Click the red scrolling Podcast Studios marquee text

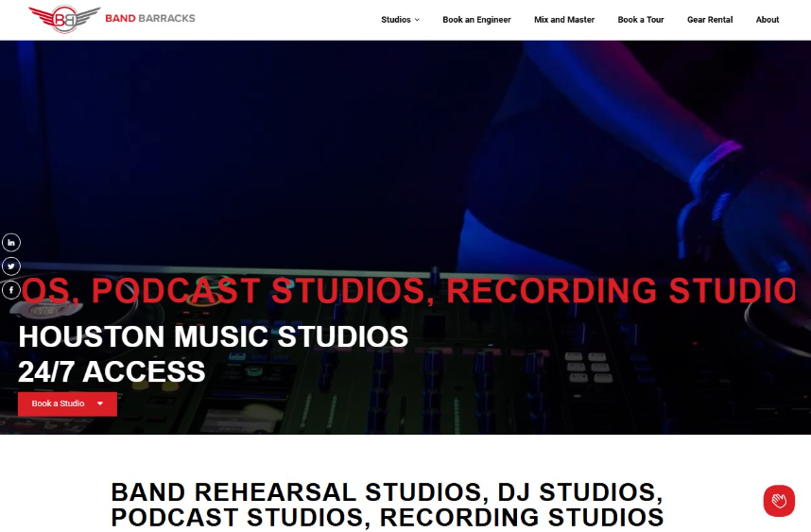(x=407, y=290)
